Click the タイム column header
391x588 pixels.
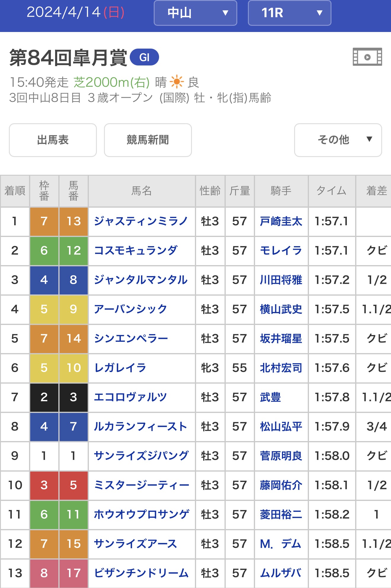331,191
